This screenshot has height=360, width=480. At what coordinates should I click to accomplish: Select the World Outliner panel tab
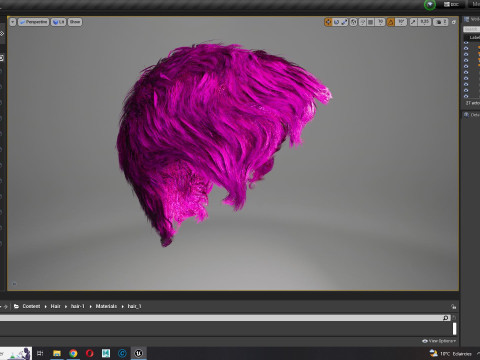[472, 19]
